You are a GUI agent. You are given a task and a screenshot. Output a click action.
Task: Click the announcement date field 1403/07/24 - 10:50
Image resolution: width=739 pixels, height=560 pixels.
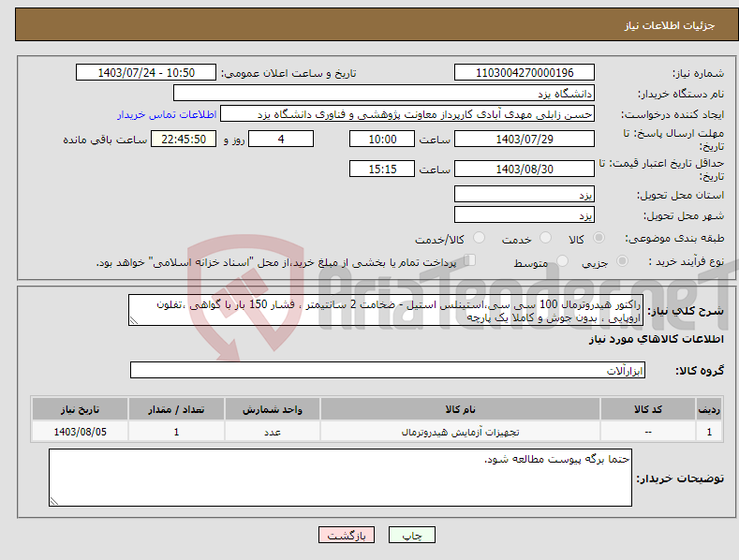coord(146,73)
